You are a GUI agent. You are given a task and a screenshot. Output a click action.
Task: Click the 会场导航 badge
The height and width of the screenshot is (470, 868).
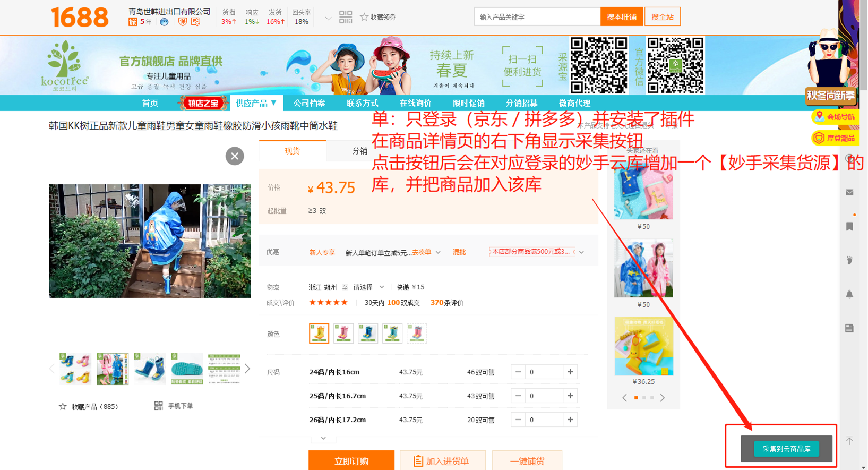coord(836,117)
